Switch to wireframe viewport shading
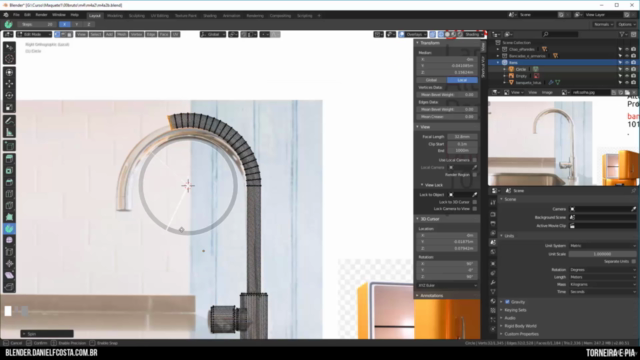The height and width of the screenshot is (360, 640). coord(442,34)
